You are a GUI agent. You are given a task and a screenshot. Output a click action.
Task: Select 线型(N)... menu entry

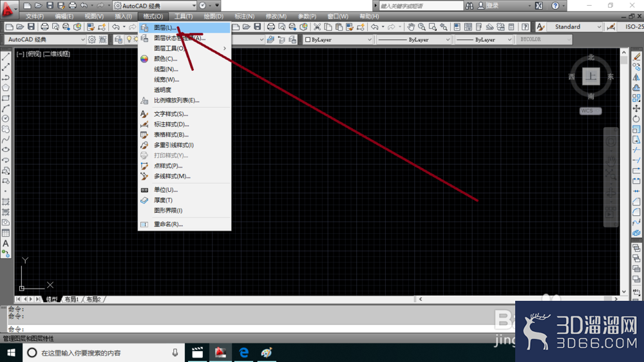[184, 69]
